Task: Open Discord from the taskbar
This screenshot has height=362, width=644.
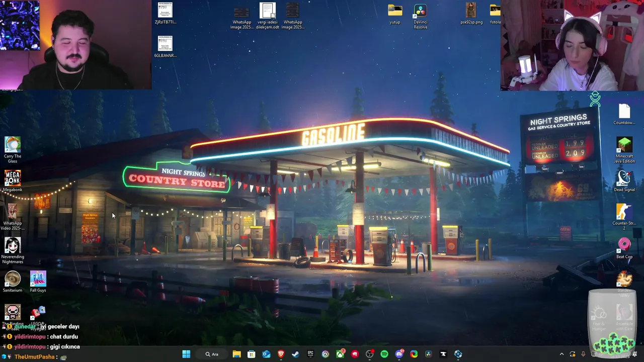Action: tap(399, 354)
